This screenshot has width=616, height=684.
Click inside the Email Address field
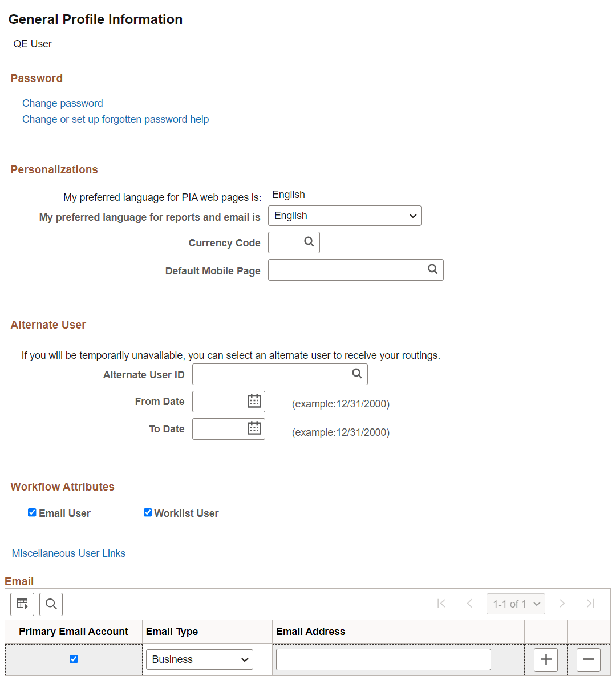(382, 659)
